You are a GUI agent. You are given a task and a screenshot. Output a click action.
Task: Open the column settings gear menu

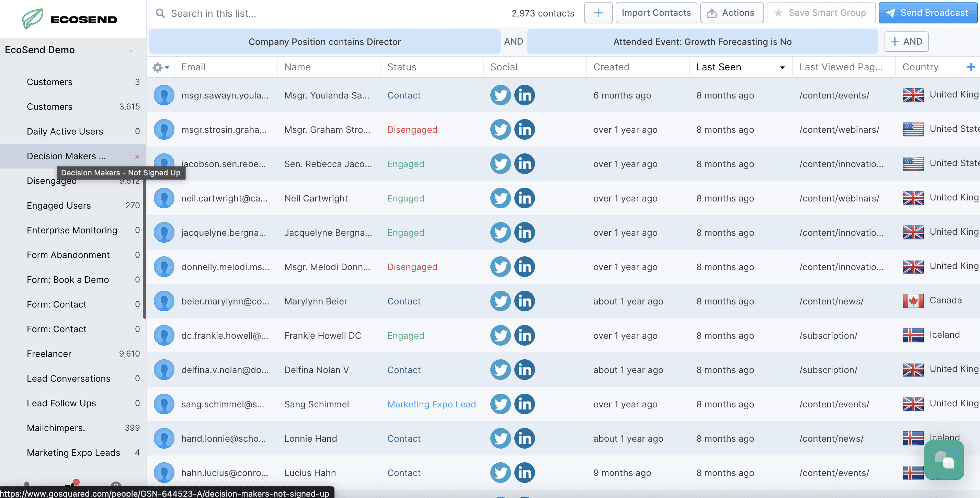click(160, 67)
